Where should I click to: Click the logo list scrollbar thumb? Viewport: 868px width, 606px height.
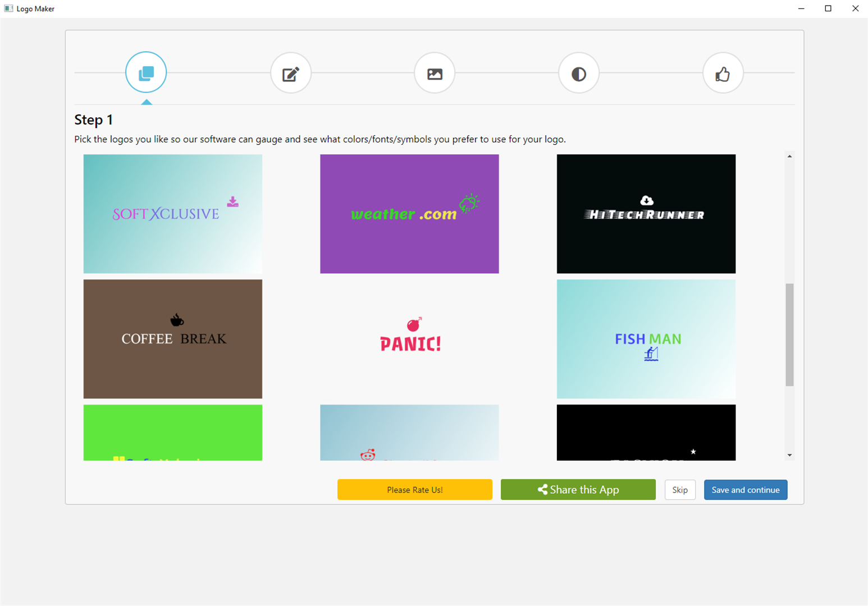(x=789, y=335)
